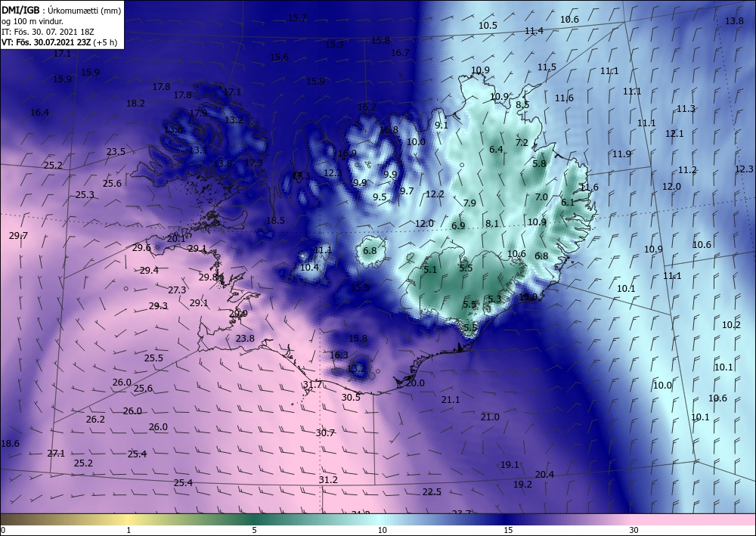
Task: Select the 9.1 value label
Action: (x=442, y=125)
